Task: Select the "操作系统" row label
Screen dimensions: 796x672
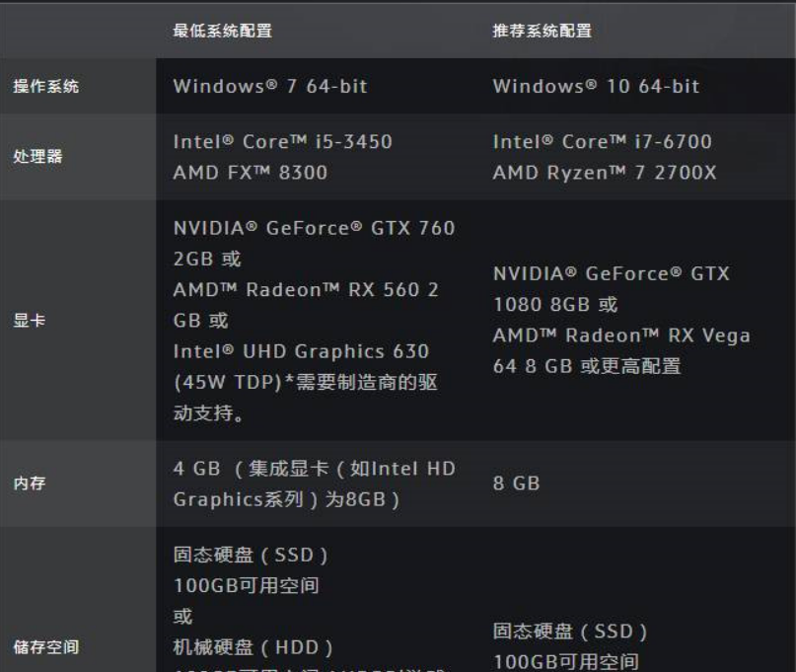Action: 46,87
